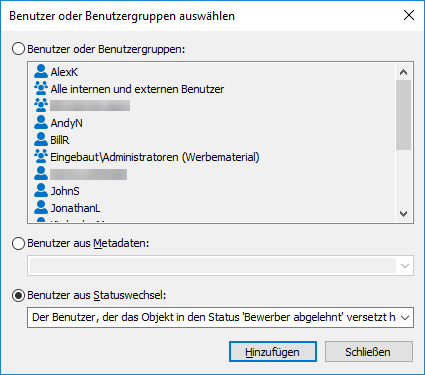The image size is (425, 375).
Task: Select the Benutzer oder Benutzergruppen radio button
Action: pyautogui.click(x=18, y=49)
